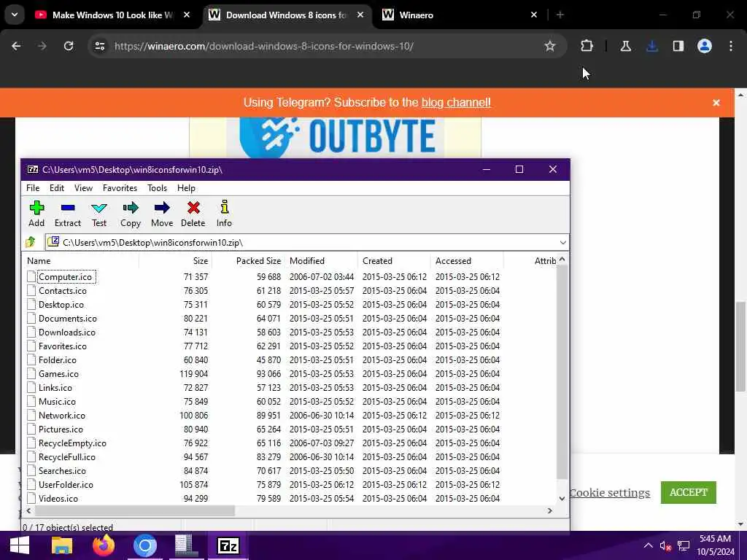Open the Windows Start menu
Viewport: 747px width, 560px height.
(x=19, y=545)
